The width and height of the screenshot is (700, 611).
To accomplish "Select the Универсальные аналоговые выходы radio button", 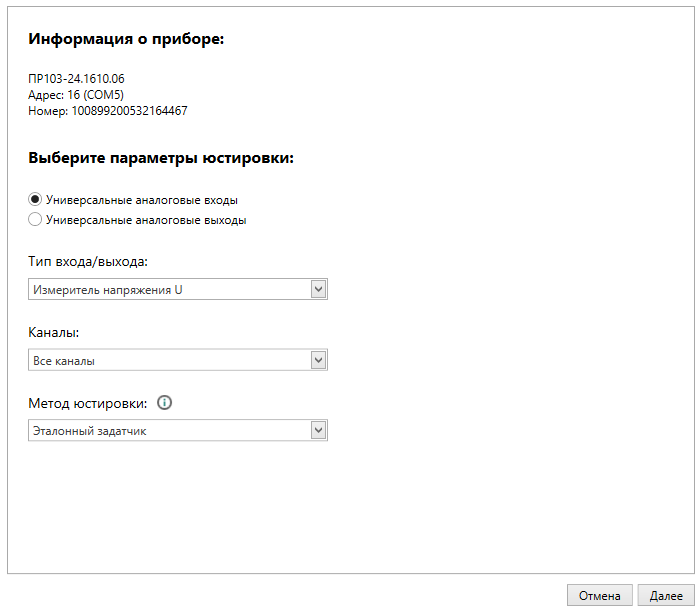I will pyautogui.click(x=36, y=220).
